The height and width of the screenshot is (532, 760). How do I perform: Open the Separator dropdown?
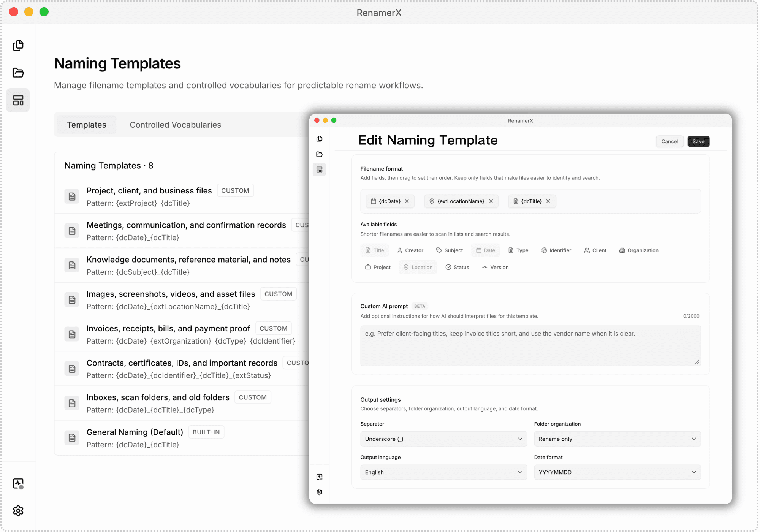click(443, 439)
